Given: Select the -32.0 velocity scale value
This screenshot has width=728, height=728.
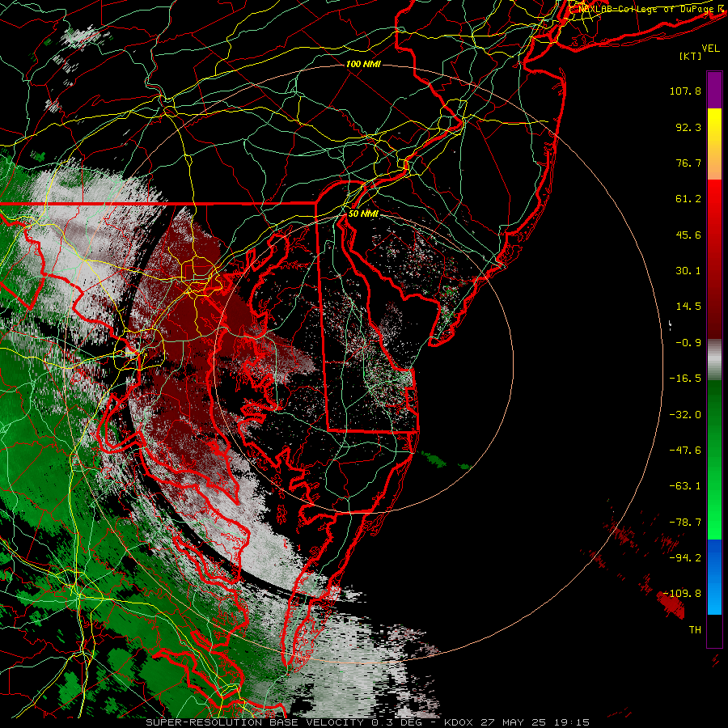Looking at the screenshot, I should (685, 415).
